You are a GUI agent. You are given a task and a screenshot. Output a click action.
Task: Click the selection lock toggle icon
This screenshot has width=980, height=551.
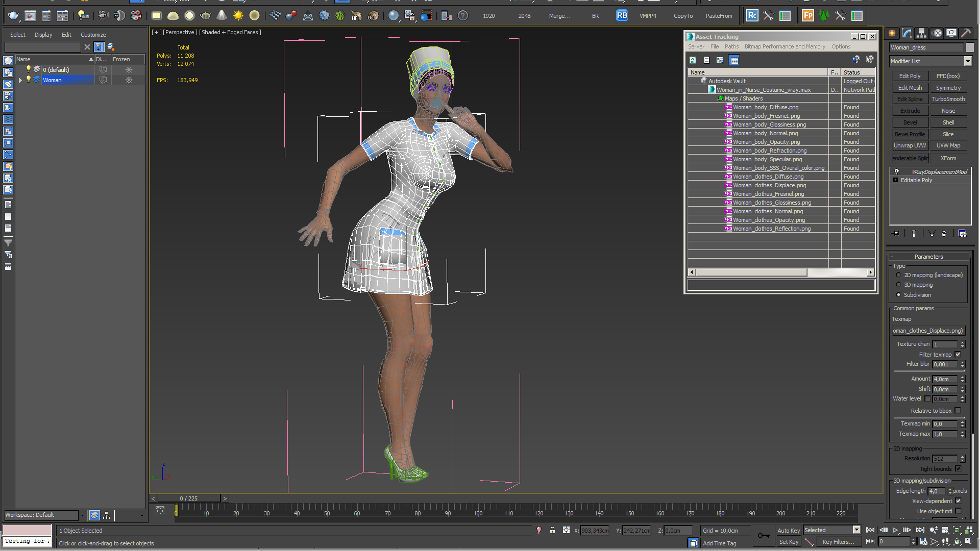pyautogui.click(x=552, y=531)
